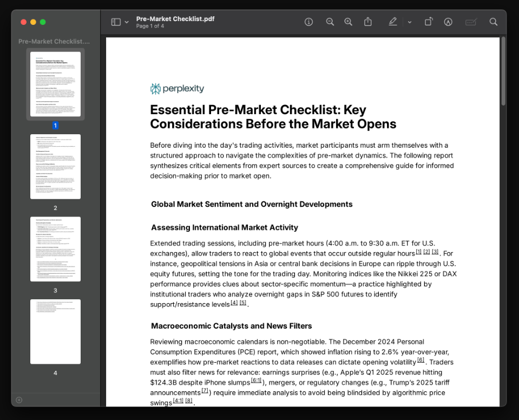Click the Pre-Market Checklist.pdf window title
Image resolution: width=519 pixels, height=420 pixels.
point(175,19)
